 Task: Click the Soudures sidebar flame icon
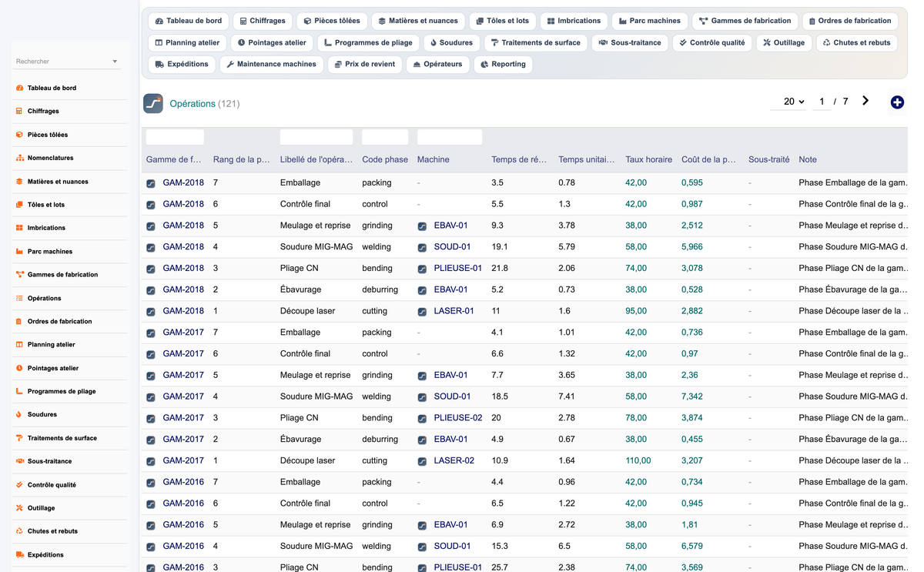[x=19, y=415]
